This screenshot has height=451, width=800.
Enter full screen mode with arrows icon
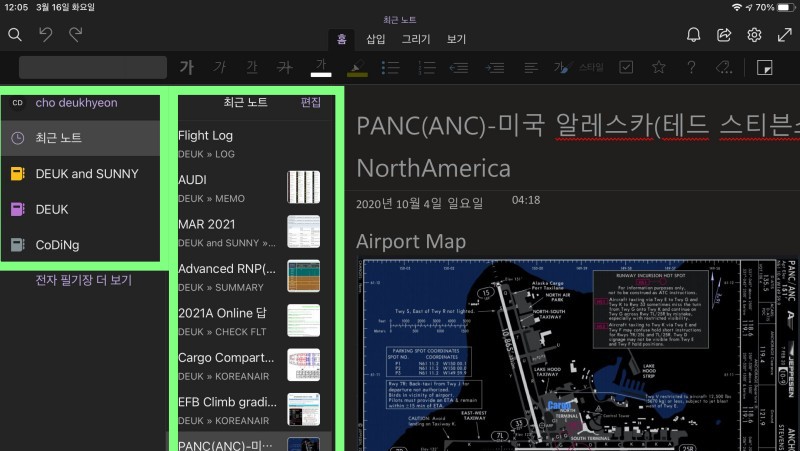[x=784, y=35]
